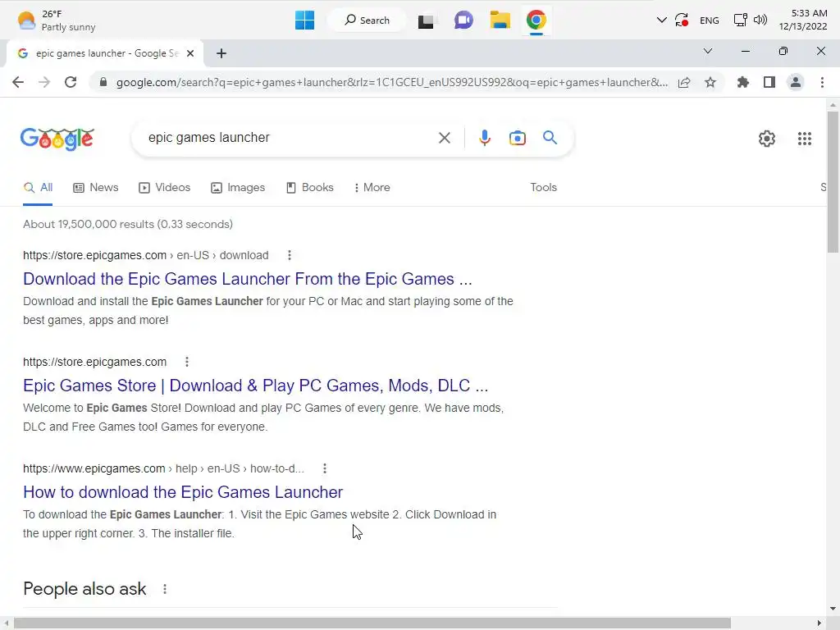Open File Explorer from taskbar
840x630 pixels.
pyautogui.click(x=500, y=21)
